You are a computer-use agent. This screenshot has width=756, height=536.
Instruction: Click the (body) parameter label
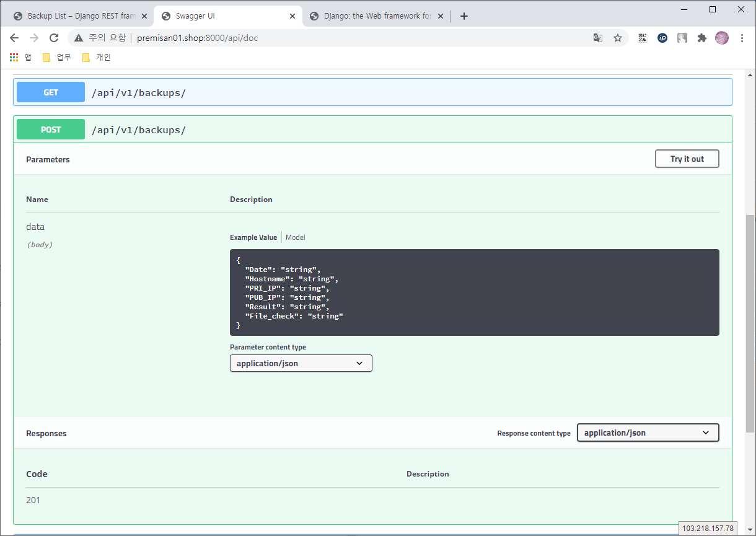pyautogui.click(x=39, y=245)
